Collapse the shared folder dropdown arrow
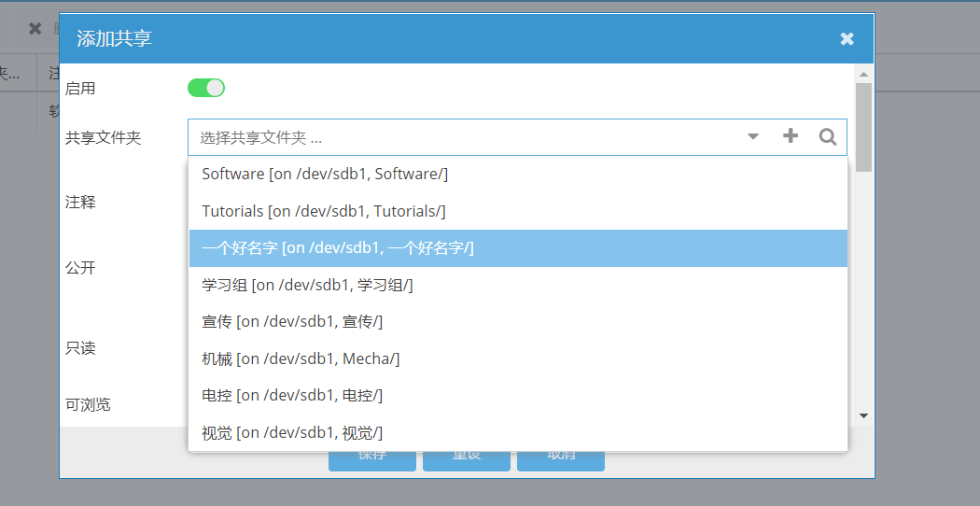 [x=753, y=137]
